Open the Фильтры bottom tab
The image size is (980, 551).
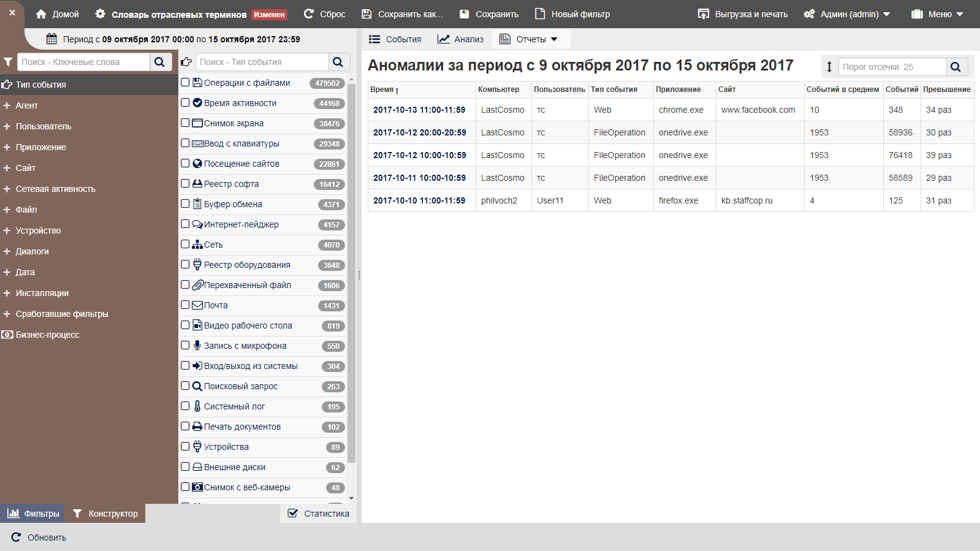(x=34, y=514)
